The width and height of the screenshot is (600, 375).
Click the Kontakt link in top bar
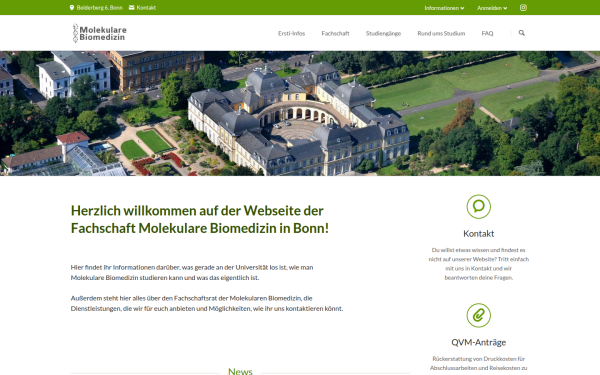(146, 8)
